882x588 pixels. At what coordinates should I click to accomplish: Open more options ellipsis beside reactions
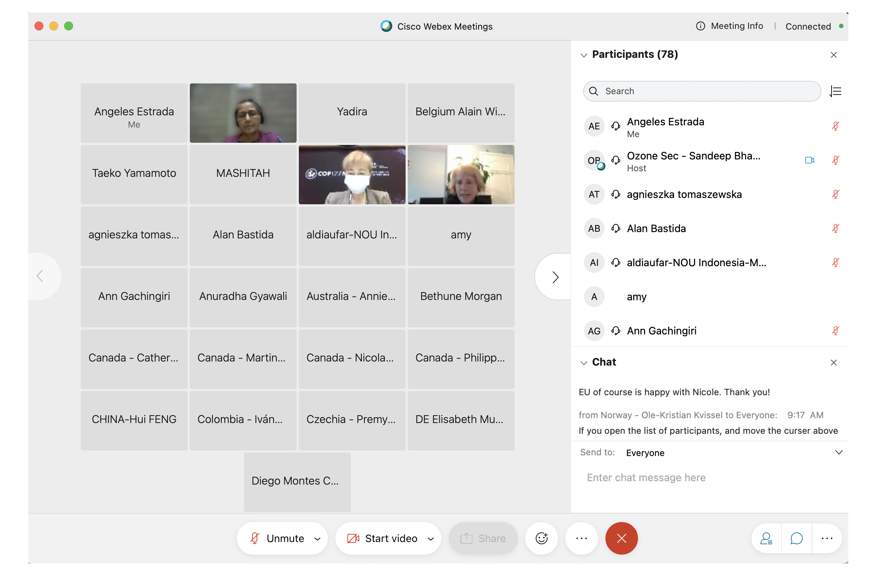(581, 538)
